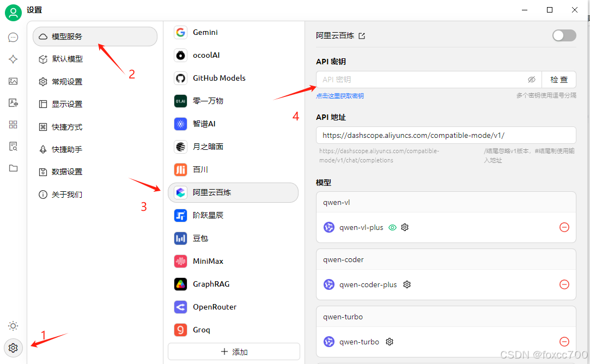This screenshot has height=364, width=590.
Task: Open 常规设置 settings menu
Action: [95, 82]
